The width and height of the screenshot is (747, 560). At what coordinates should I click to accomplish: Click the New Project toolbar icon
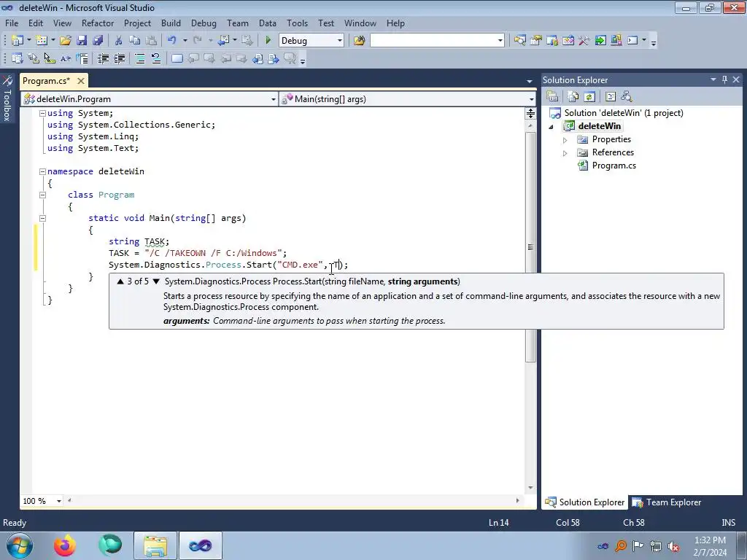18,41
